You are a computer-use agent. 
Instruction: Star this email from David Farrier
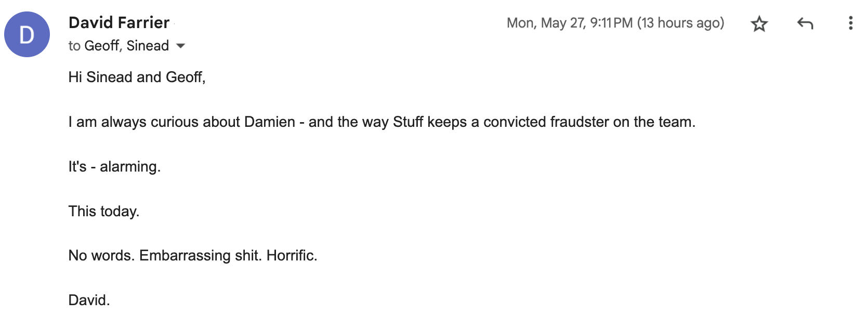click(759, 23)
